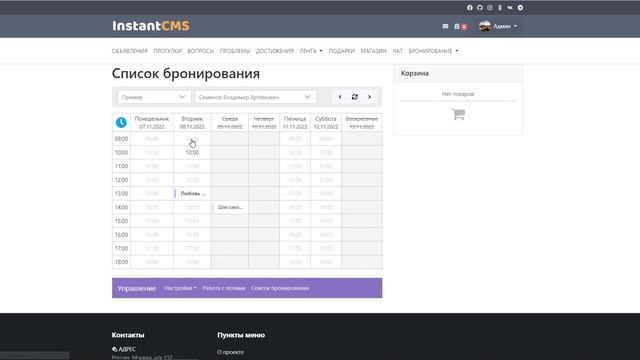Click the 17:00 slot on Saturday

[326, 248]
